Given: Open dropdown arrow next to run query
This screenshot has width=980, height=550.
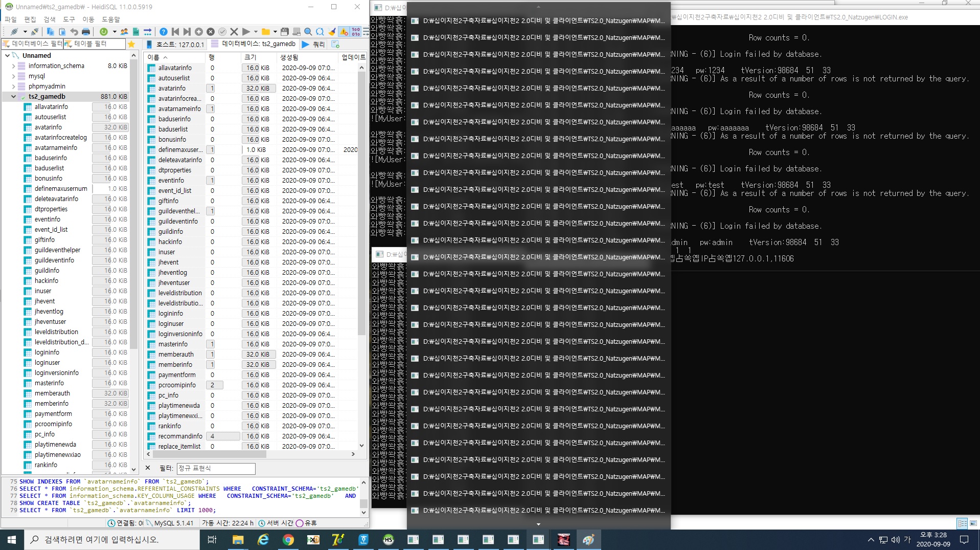Looking at the screenshot, I should [256, 32].
